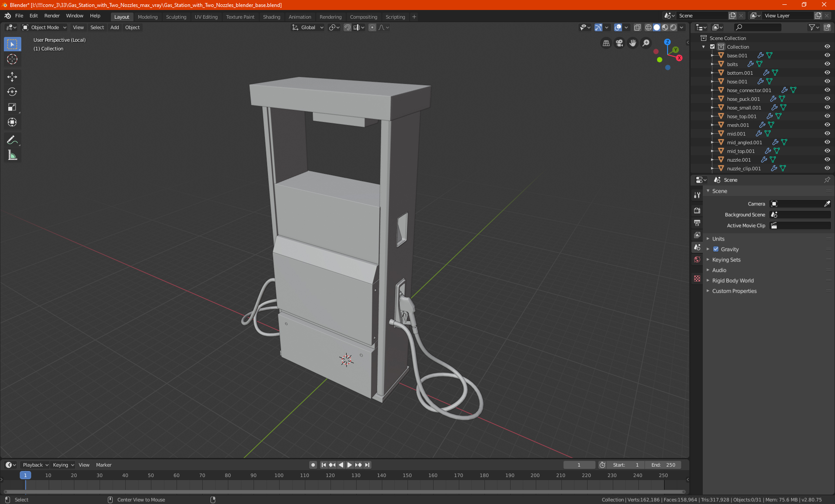Expand the Rigid Body World panel

(733, 281)
